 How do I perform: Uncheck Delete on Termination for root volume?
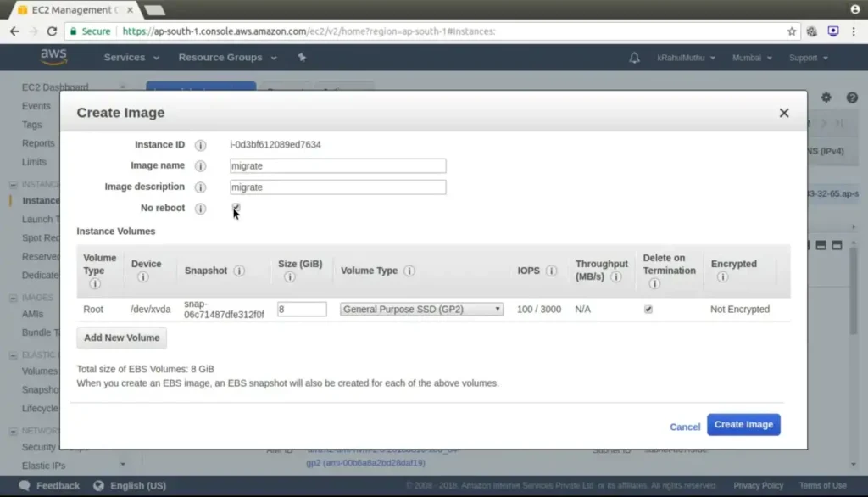pos(648,310)
